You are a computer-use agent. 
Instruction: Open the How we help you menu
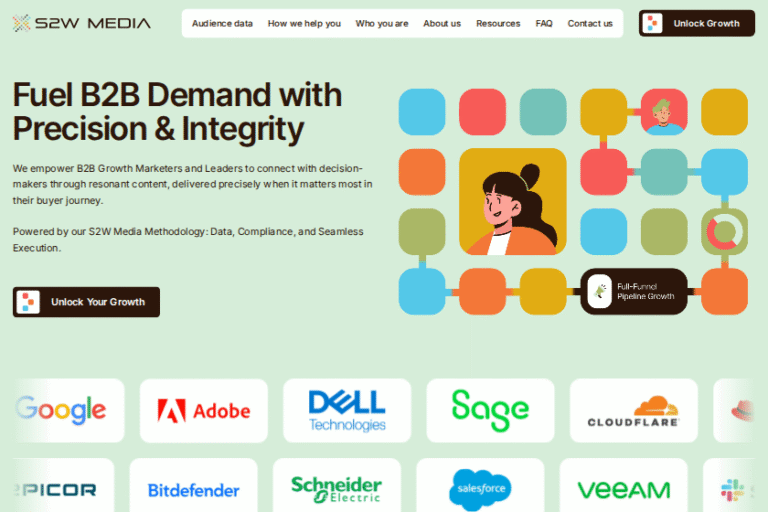(x=304, y=24)
